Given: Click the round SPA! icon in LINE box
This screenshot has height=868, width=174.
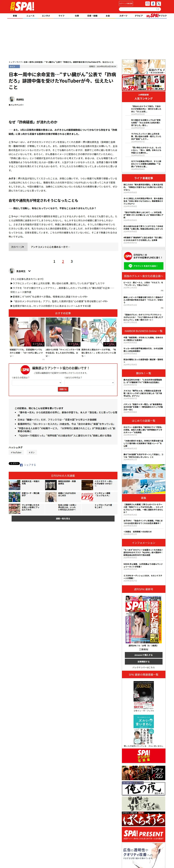Looking at the screenshot, I should coord(128,256).
